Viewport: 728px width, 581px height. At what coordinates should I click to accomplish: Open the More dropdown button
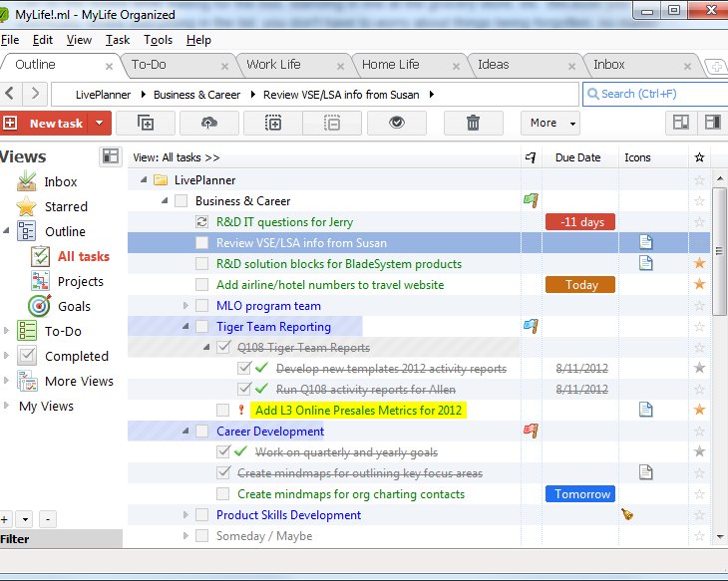[550, 123]
